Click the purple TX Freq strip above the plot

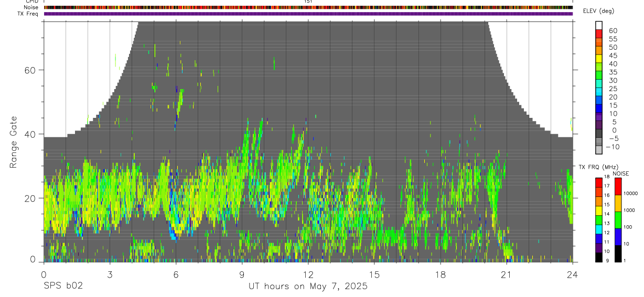tap(308, 14)
